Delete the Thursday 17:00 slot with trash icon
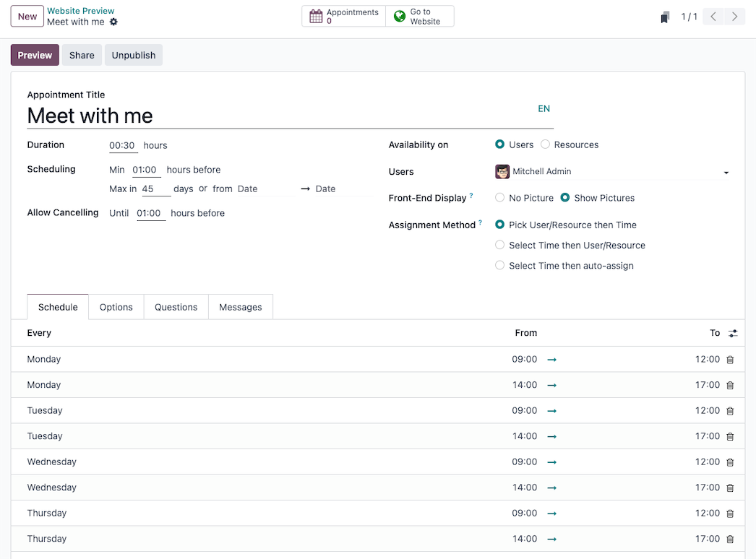This screenshot has width=756, height=559. pos(730,539)
